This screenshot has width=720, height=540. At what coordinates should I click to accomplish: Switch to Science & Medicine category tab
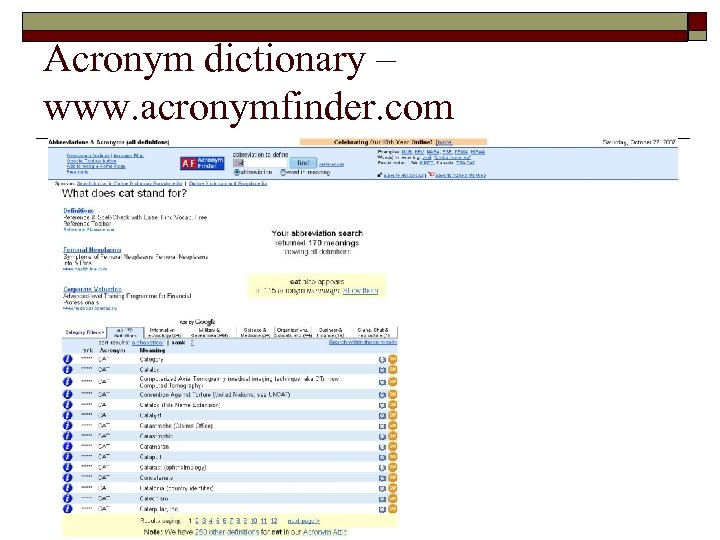(255, 333)
